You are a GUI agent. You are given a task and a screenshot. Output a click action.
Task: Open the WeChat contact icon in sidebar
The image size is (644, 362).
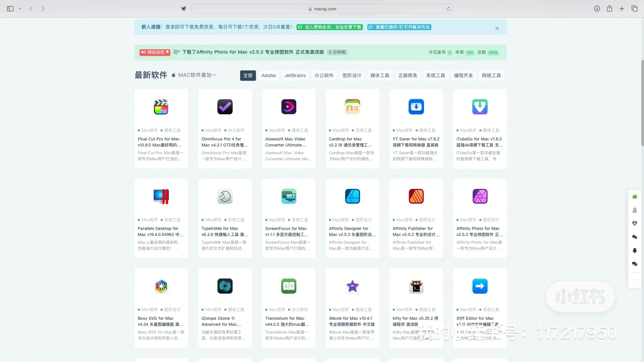[x=635, y=237]
